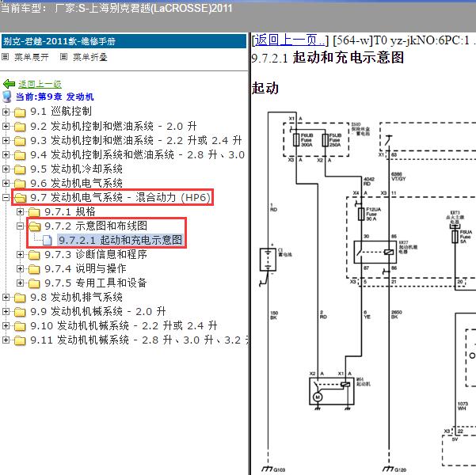
Task: Click the folder icon of 9.9 entry
Action: tap(20, 312)
